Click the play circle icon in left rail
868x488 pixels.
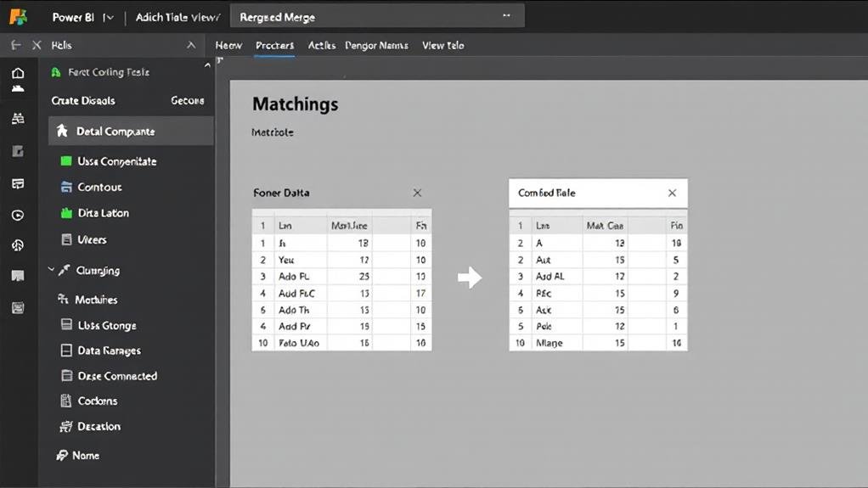18,216
